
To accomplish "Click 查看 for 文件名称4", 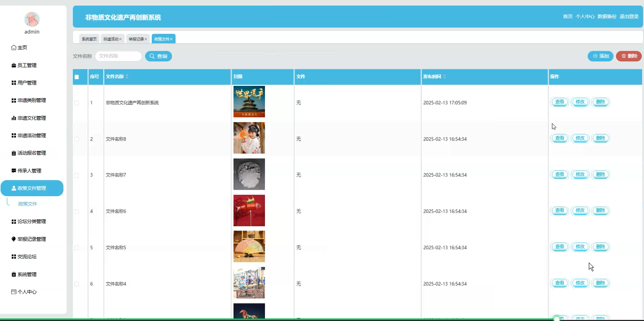I will [x=560, y=283].
